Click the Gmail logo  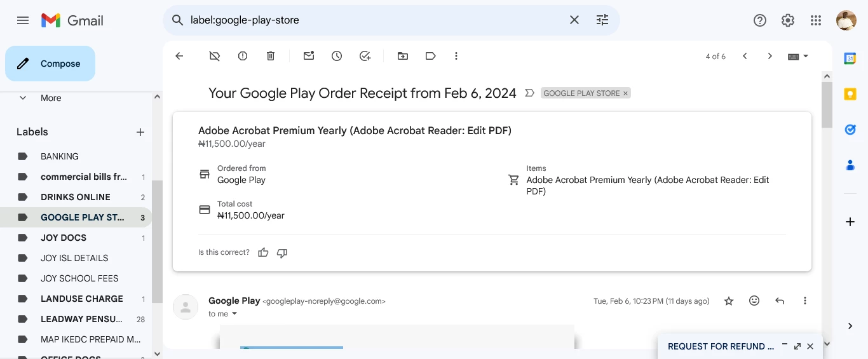[72, 20]
